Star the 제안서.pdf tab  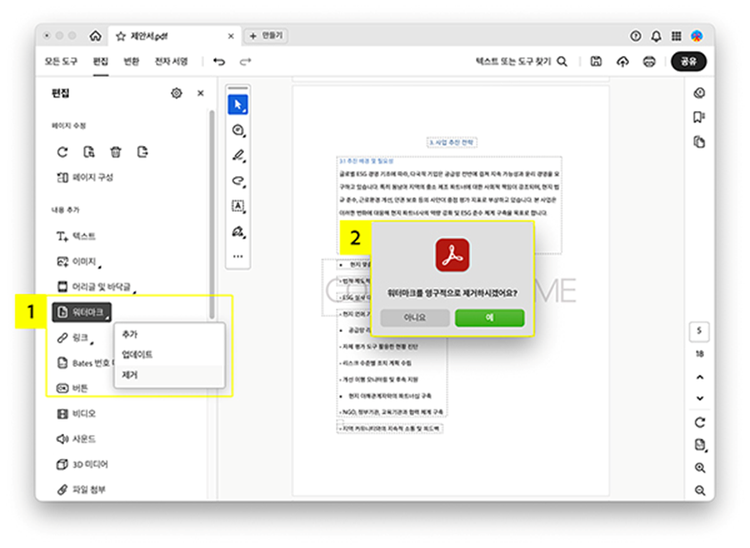pos(121,36)
